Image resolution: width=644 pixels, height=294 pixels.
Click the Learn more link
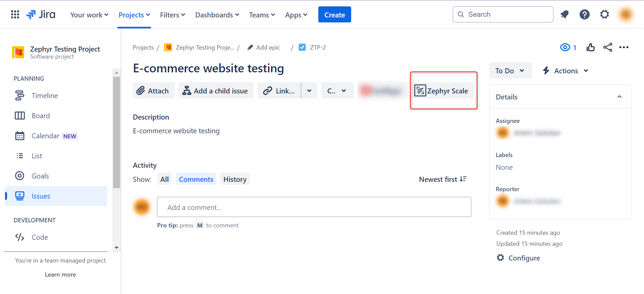(60, 275)
